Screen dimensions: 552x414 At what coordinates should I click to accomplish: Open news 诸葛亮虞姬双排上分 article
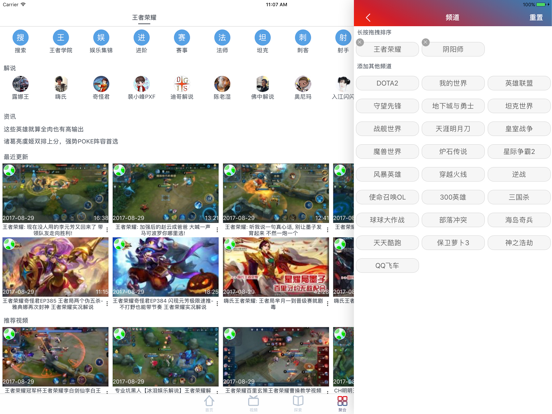click(61, 142)
